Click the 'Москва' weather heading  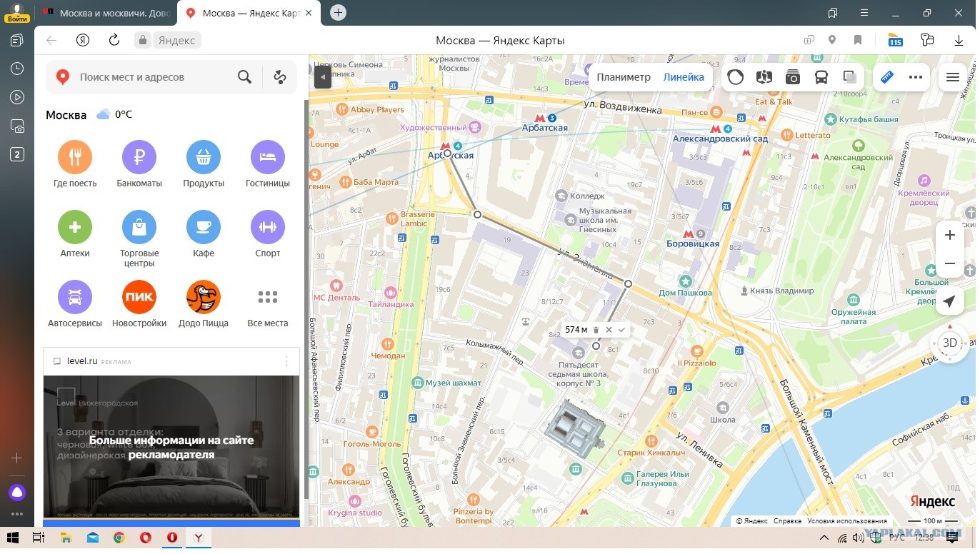pyautogui.click(x=66, y=115)
